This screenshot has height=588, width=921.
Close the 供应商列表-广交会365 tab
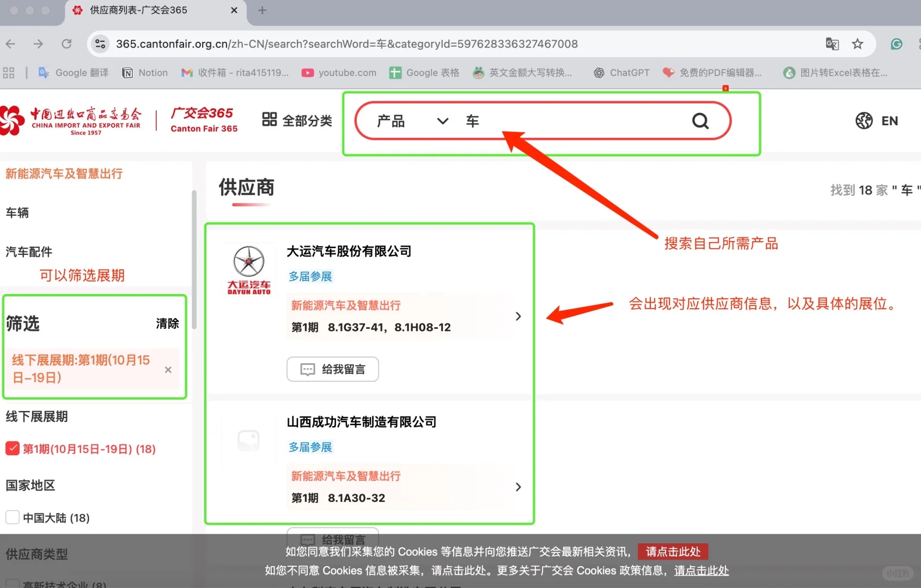[234, 10]
